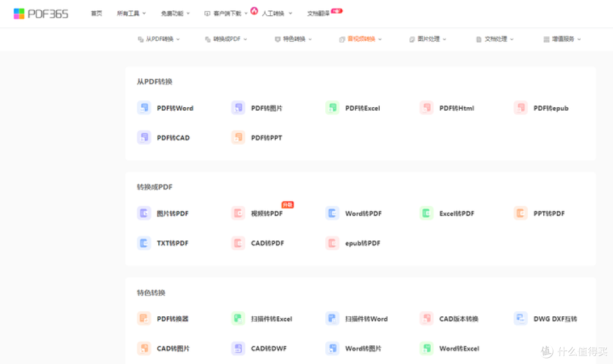
Task: Expand the 人工转换 menu
Action: coord(277,13)
